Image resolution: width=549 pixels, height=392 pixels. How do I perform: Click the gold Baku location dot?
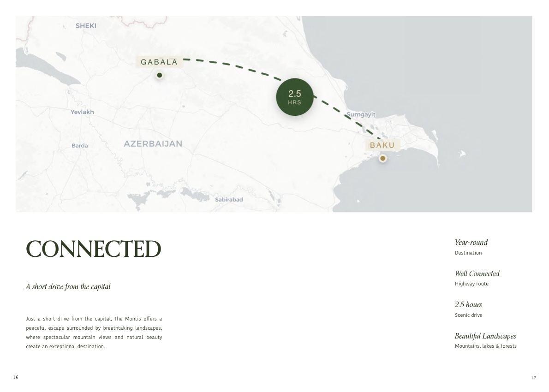pos(383,159)
